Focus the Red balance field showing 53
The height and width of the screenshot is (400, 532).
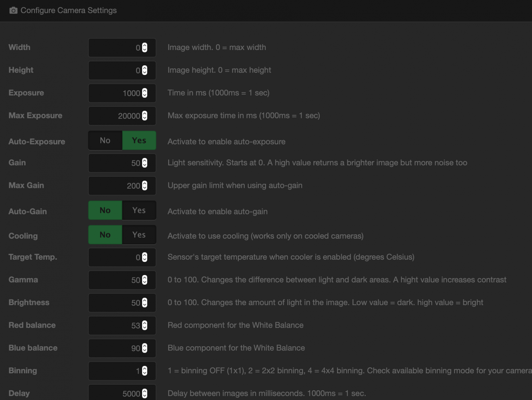point(122,325)
